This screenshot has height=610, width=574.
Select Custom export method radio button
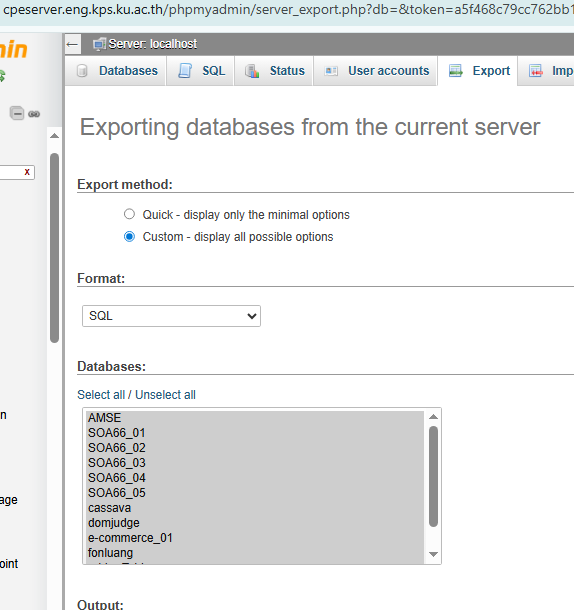pos(129,237)
